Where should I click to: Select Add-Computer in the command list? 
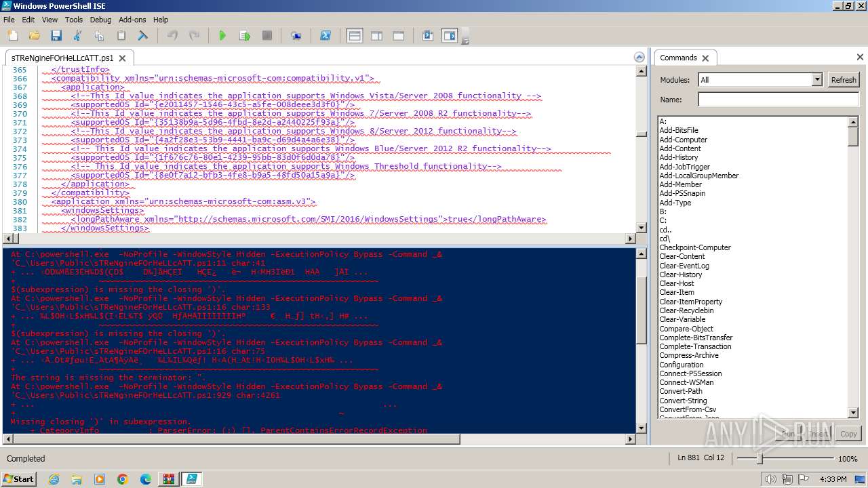(x=684, y=140)
